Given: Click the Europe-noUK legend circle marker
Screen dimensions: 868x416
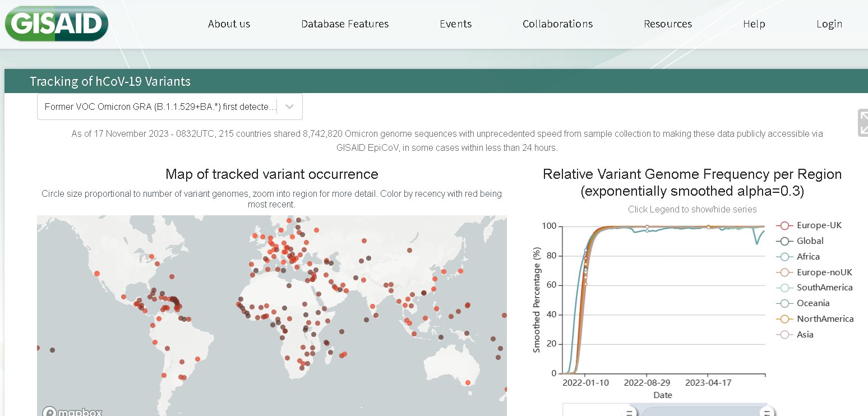Looking at the screenshot, I should coord(784,272).
